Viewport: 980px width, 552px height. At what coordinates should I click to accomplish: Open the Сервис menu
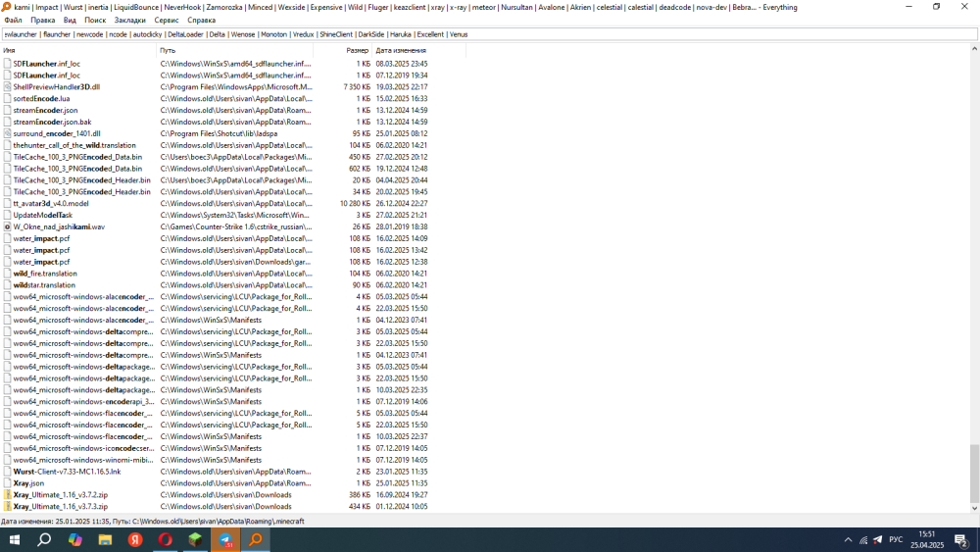pyautogui.click(x=167, y=20)
